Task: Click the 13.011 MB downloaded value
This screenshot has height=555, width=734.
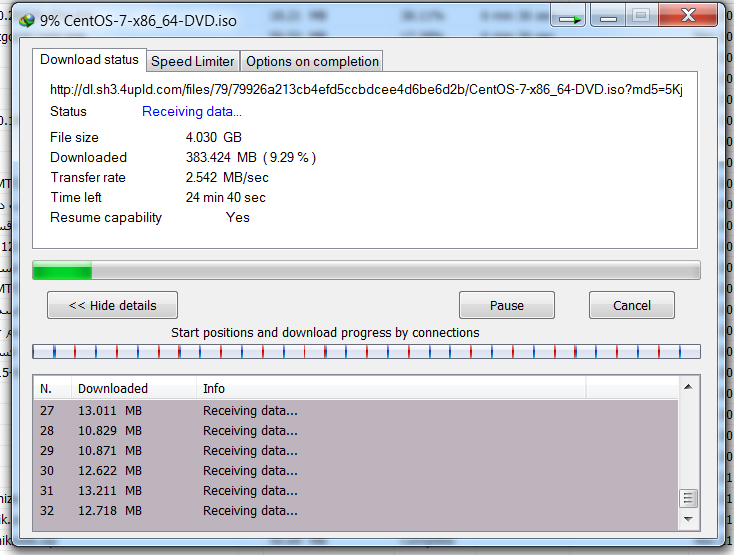Action: tap(110, 410)
